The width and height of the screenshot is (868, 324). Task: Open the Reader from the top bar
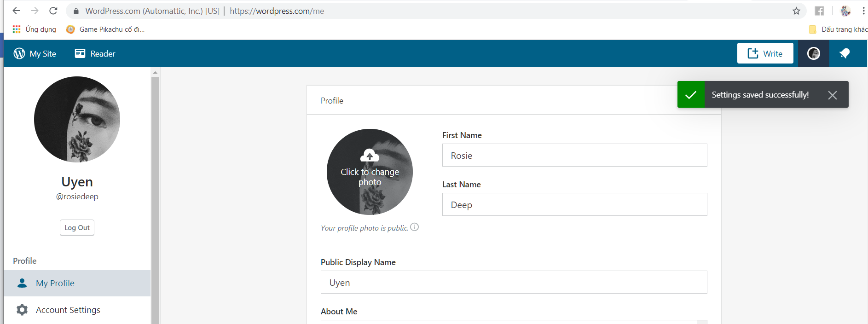click(95, 53)
